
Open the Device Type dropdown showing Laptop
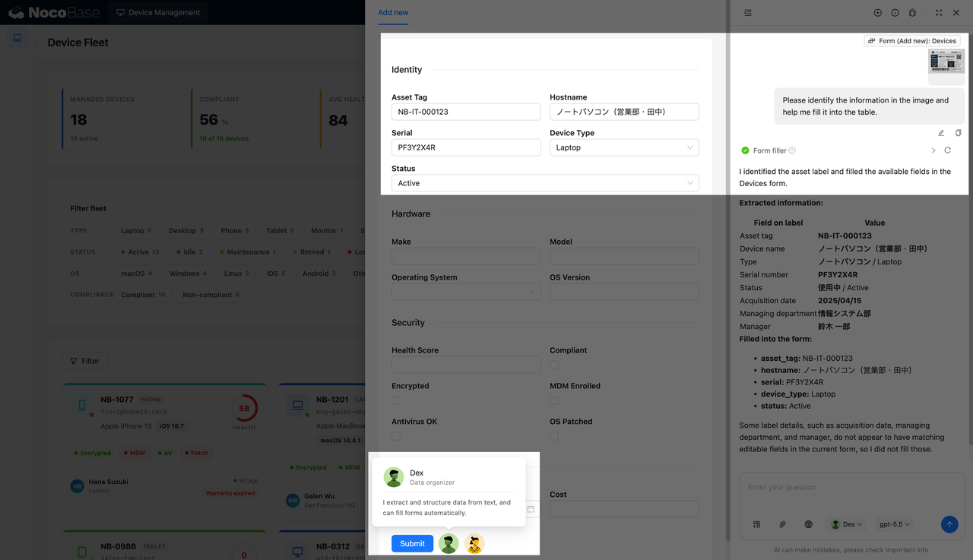[x=624, y=147]
